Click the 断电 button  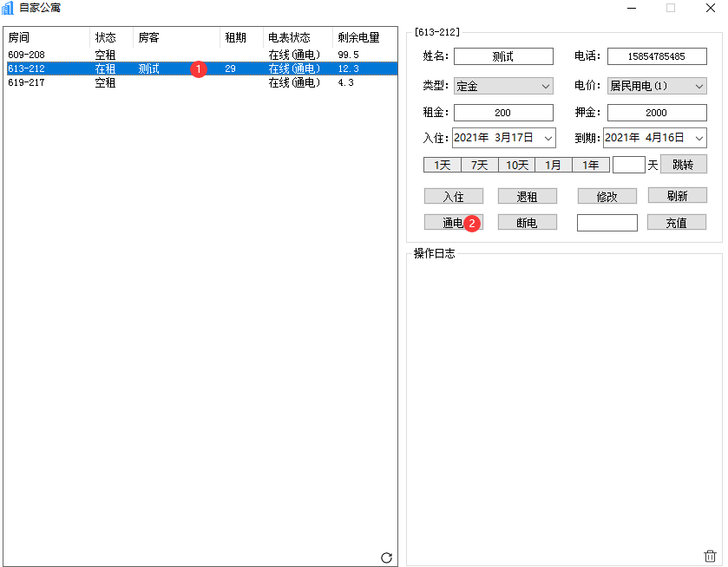527,222
